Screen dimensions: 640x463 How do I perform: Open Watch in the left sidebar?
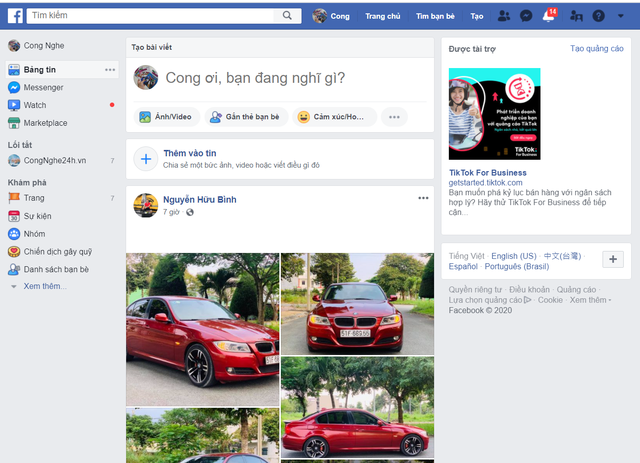(35, 105)
